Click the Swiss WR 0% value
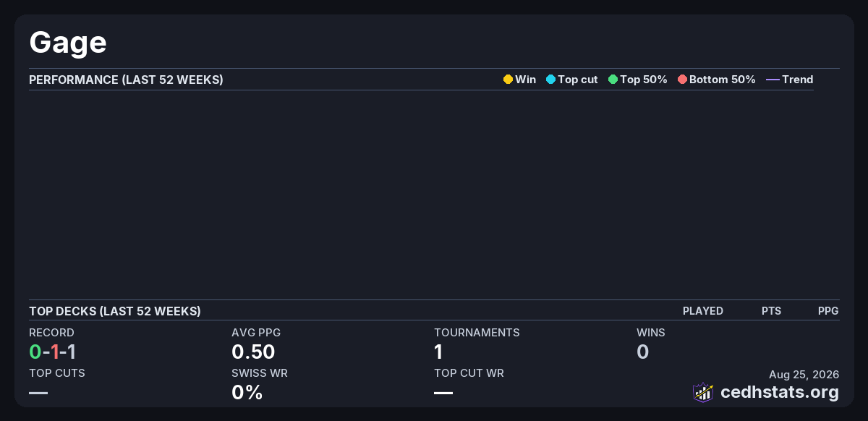868x421 pixels. 247,393
